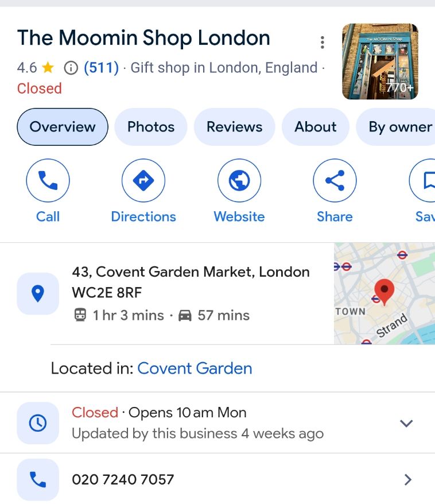Tap the Share icon button
The width and height of the screenshot is (435, 504).
[335, 180]
